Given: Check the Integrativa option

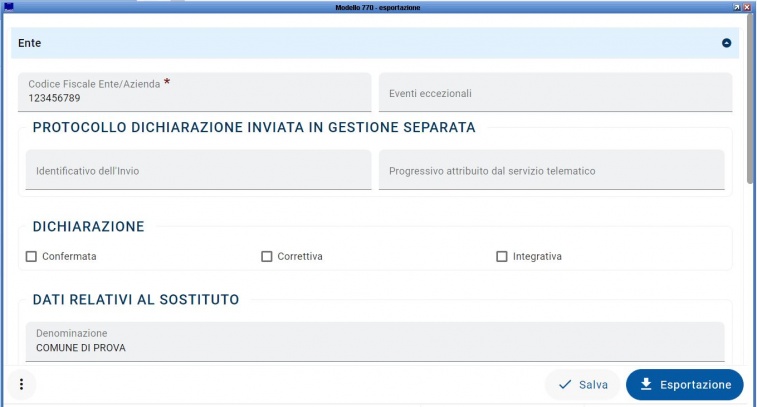Looking at the screenshot, I should [502, 257].
